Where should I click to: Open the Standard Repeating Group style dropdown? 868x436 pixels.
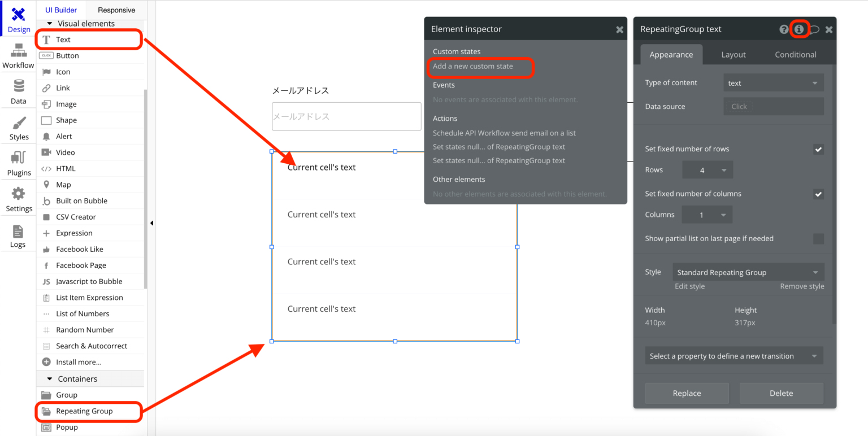point(748,272)
